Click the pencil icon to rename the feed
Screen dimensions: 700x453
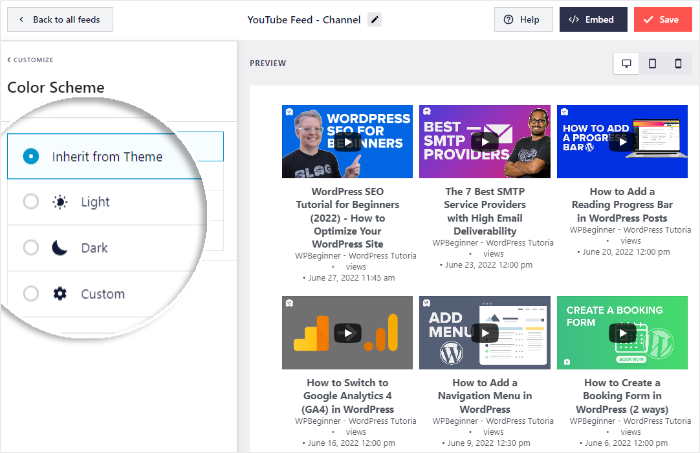375,20
